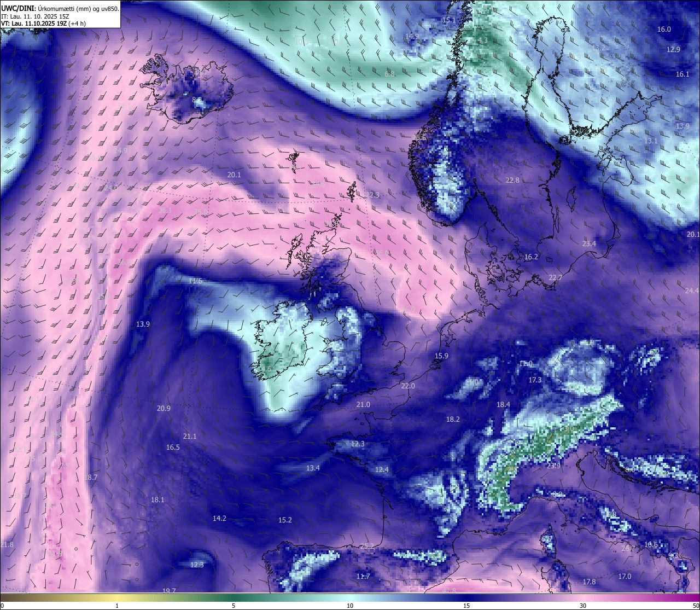Click the map value 16.5
Image resolution: width=700 pixels, height=610 pixels.
pos(173,448)
